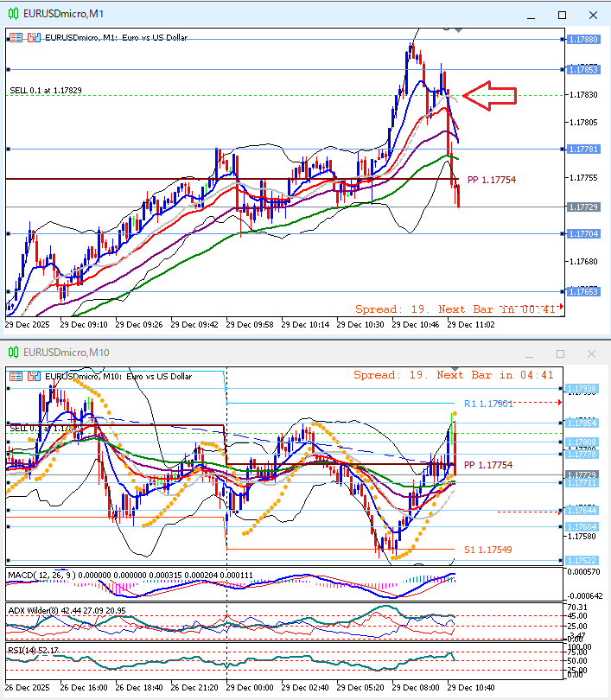
Task: Maximize the EURUSDmicro,M1 chart window
Action: point(562,15)
